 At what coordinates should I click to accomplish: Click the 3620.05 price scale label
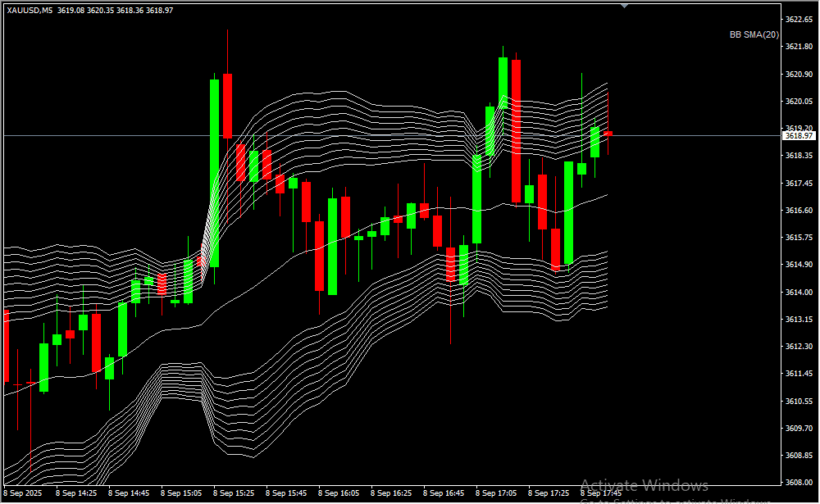pyautogui.click(x=799, y=101)
